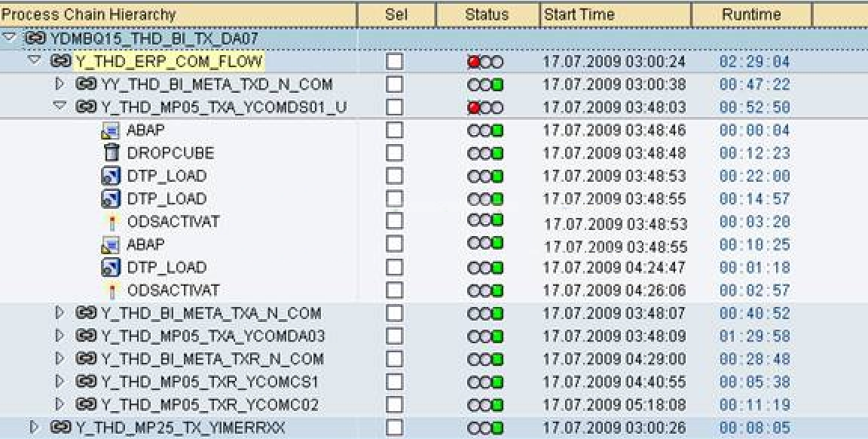
Task: Tick the Sel checkbox for Y_THD_MP05_TXA_YCOMDS01_U
Action: tap(394, 107)
